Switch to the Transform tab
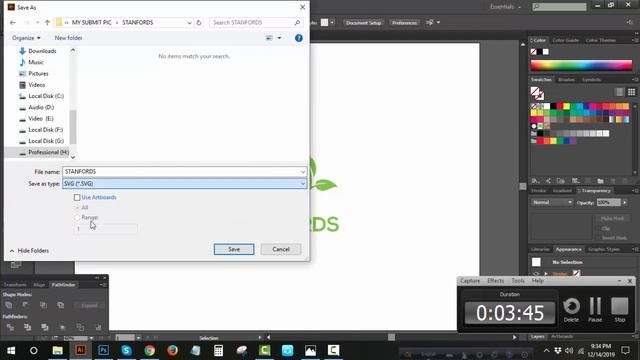Image resolution: width=640 pixels, height=360 pixels. (15, 285)
